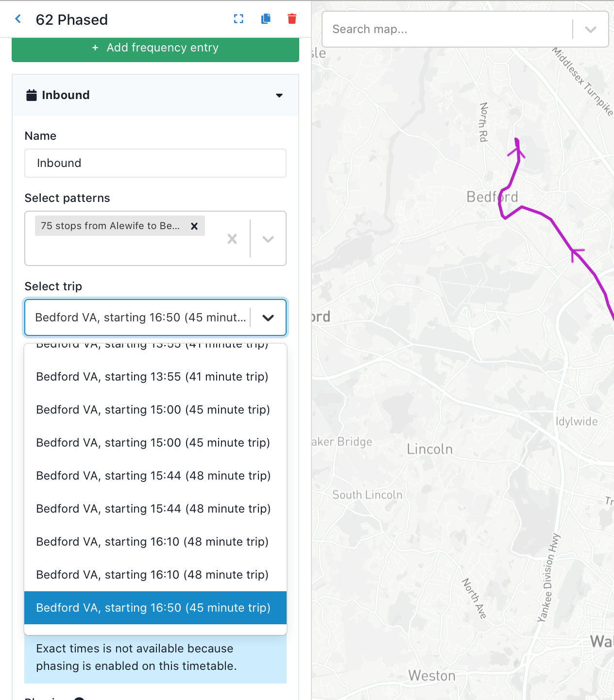Open the Select patterns dropdown
The width and height of the screenshot is (614, 700).
pos(268,239)
